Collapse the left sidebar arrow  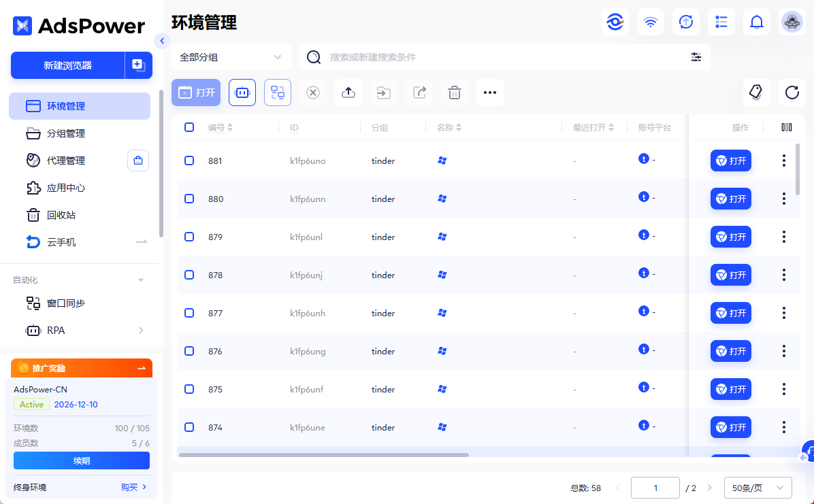coord(162,41)
